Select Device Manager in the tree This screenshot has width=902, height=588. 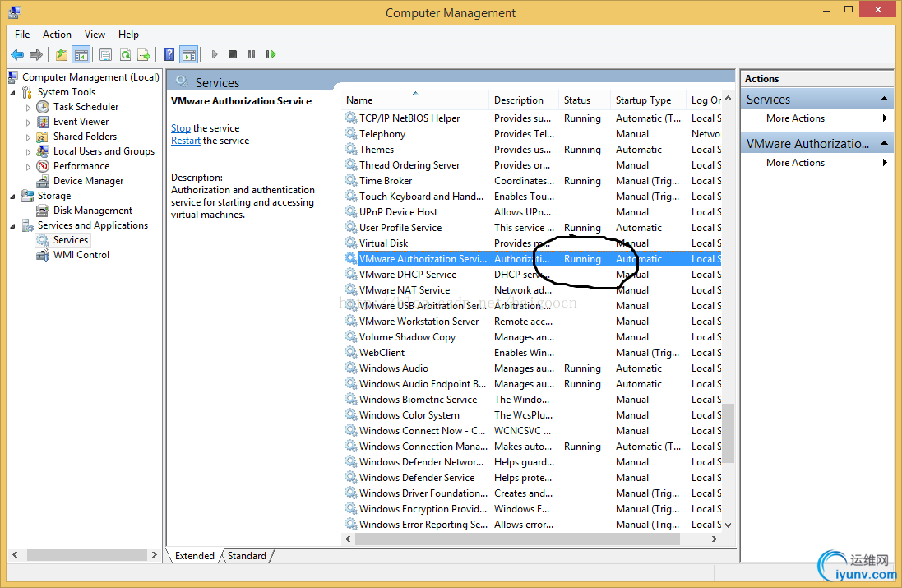tap(88, 181)
